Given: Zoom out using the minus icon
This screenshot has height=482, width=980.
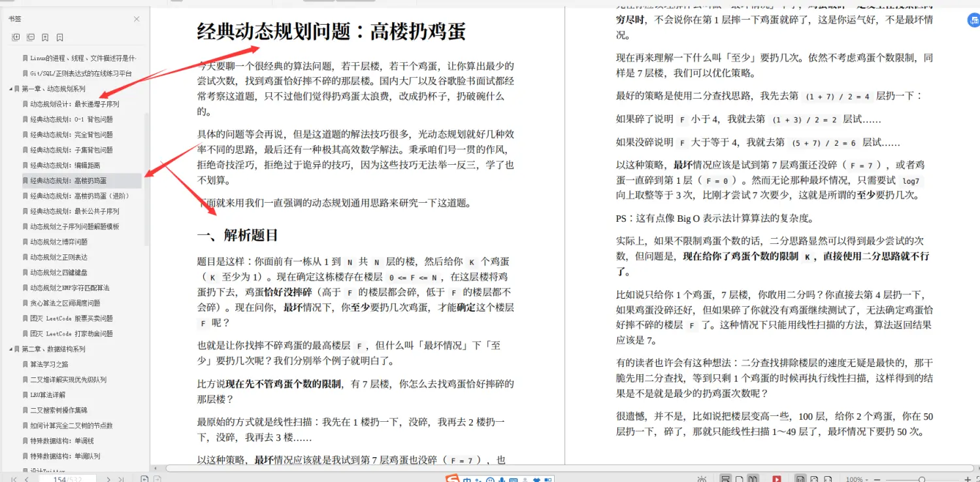Looking at the screenshot, I should click(x=879, y=478).
